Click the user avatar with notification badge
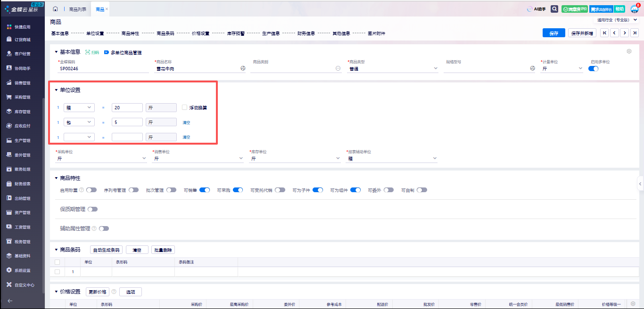This screenshot has width=644, height=309. 634,9
